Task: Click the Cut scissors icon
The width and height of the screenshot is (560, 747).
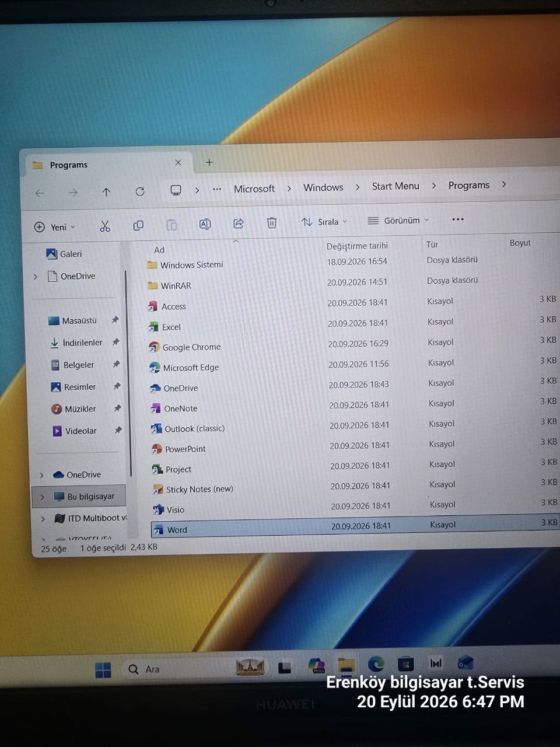Action: [105, 226]
